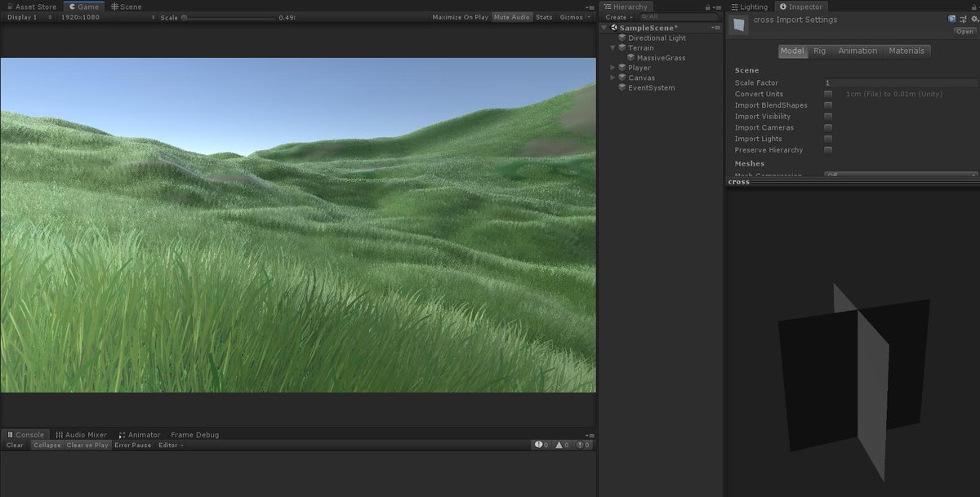Select Terrain object in Hierarchy

640,48
